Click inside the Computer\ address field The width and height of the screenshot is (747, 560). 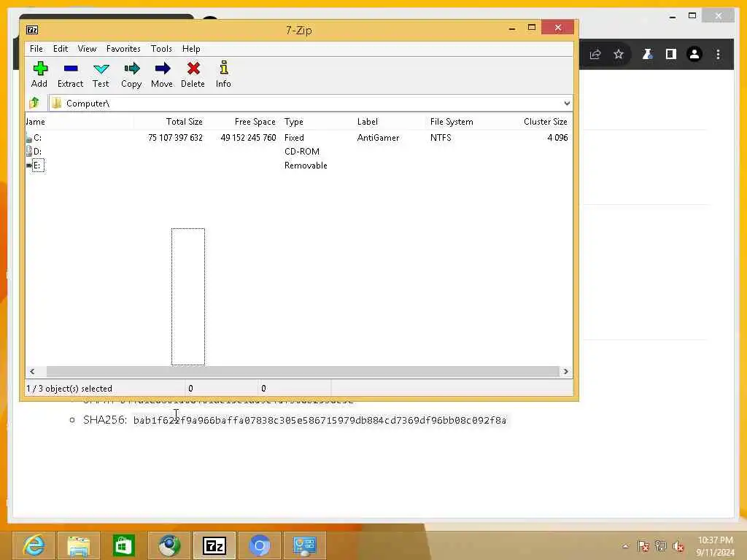click(305, 104)
